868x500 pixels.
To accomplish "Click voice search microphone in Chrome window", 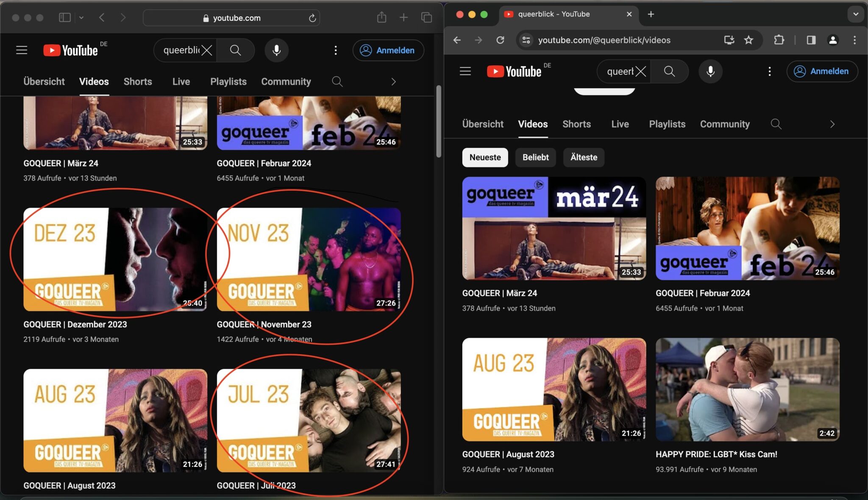I will (x=710, y=71).
